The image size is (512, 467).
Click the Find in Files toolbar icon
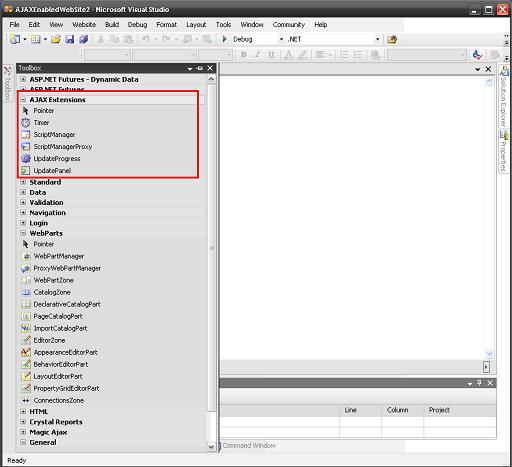tap(392, 39)
